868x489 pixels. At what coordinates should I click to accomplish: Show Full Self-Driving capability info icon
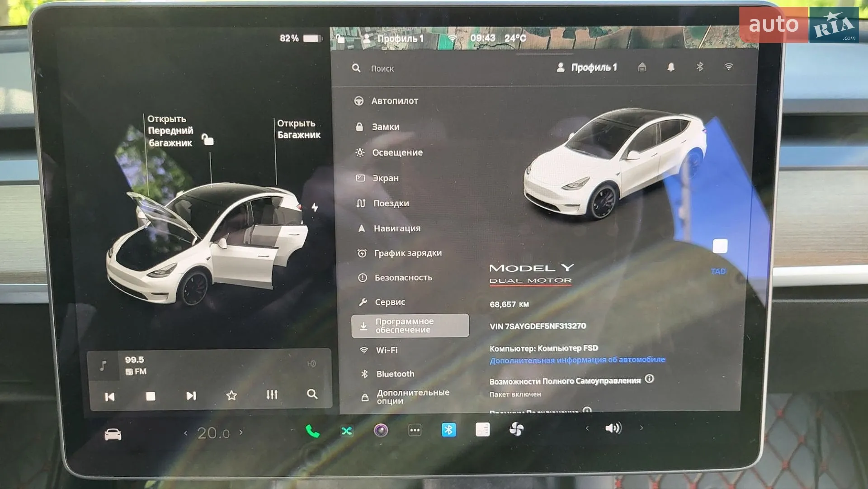pyautogui.click(x=649, y=379)
